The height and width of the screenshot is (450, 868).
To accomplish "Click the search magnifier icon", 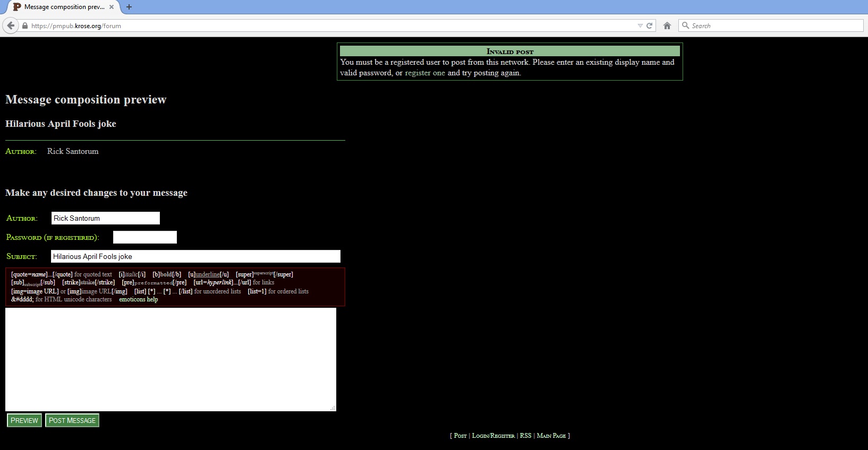I will pyautogui.click(x=685, y=25).
